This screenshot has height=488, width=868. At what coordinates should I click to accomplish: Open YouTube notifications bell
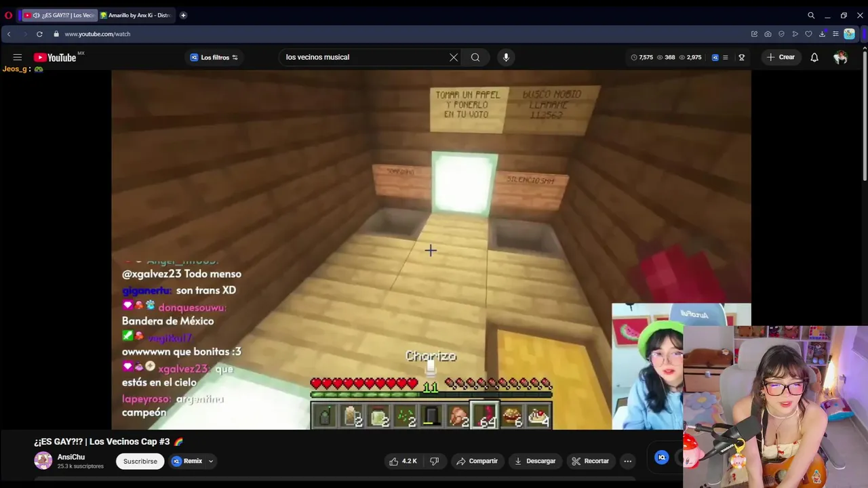tap(814, 58)
